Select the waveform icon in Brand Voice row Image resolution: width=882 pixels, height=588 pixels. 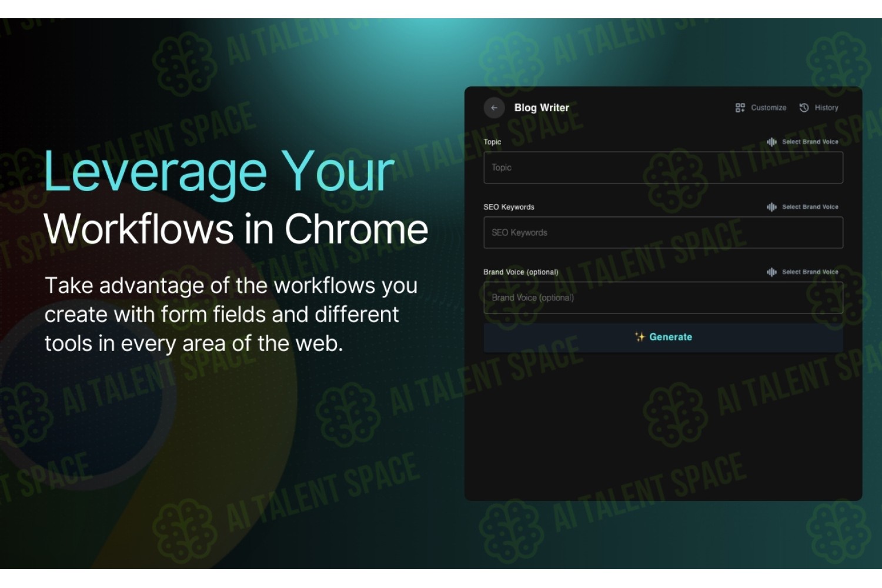pyautogui.click(x=771, y=272)
